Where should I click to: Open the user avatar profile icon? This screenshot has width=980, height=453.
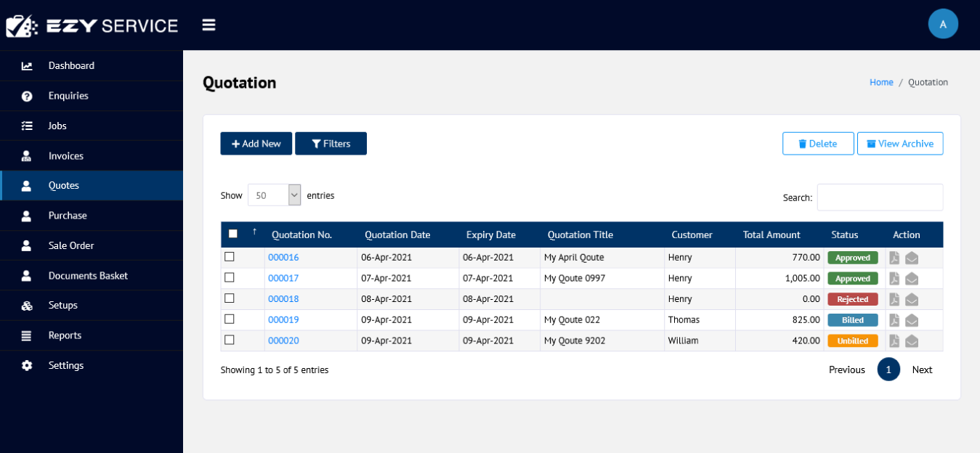coord(943,24)
